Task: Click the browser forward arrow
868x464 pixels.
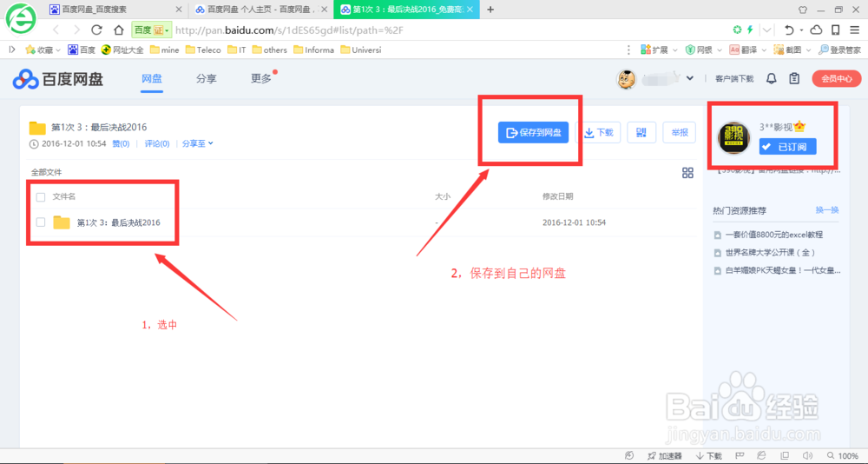Action: click(76, 30)
